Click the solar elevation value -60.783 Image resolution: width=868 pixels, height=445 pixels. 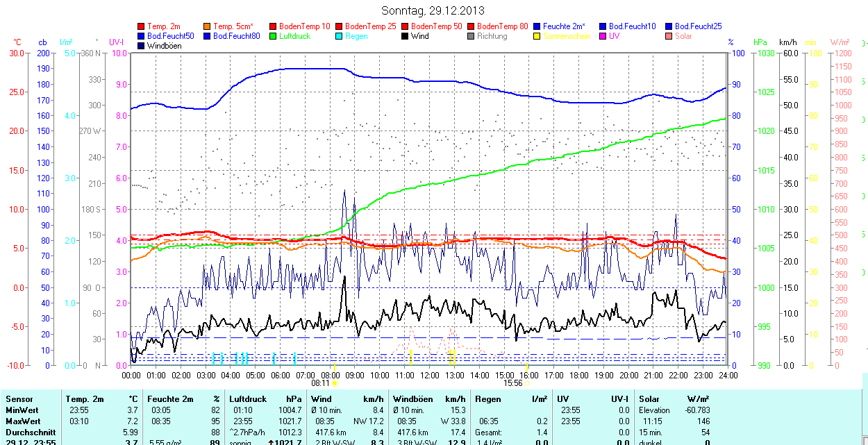tap(696, 410)
